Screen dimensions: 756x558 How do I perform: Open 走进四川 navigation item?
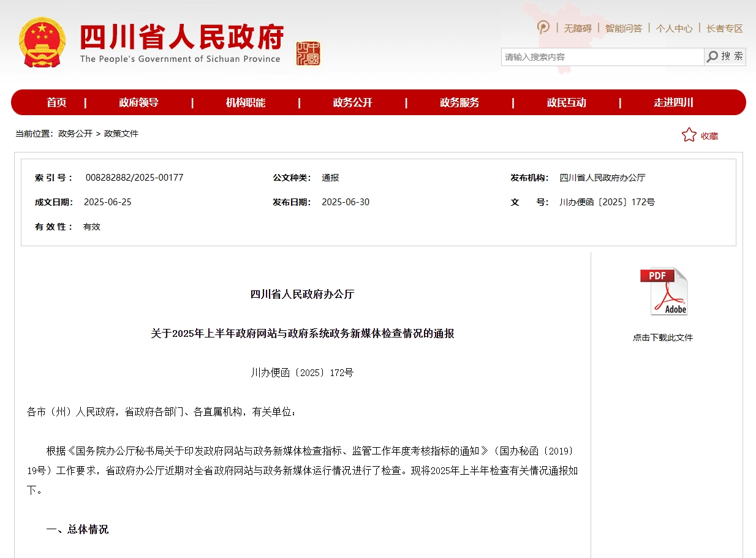click(673, 103)
